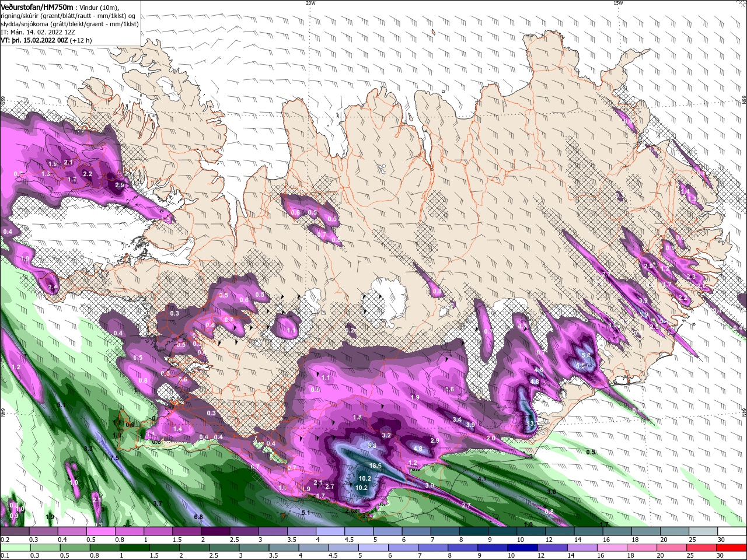
Task: Pick the pale grey 25 snowfall legend swatch
Action: click(703, 531)
